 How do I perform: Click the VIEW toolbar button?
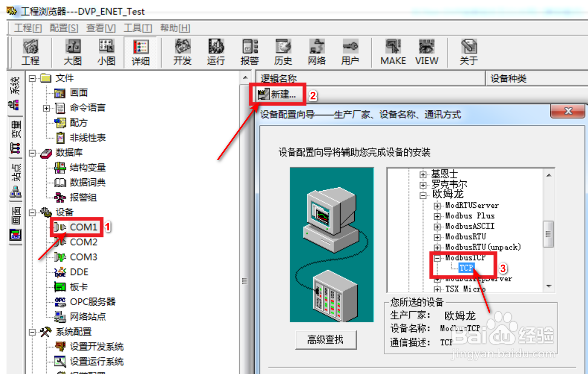[x=427, y=52]
